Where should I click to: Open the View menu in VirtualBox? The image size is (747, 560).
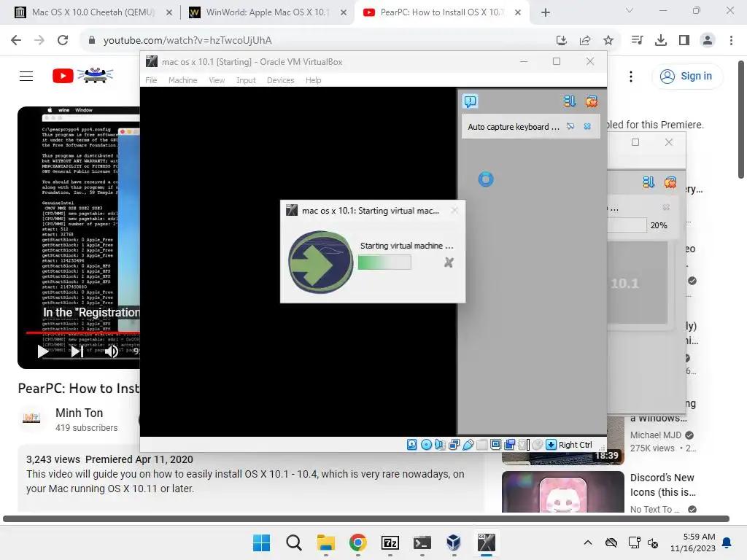click(216, 80)
